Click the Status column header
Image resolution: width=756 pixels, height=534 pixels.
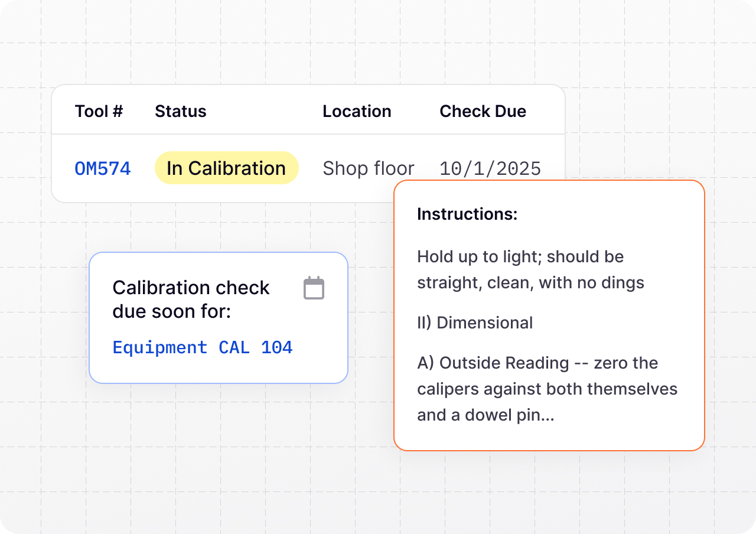tap(180, 111)
